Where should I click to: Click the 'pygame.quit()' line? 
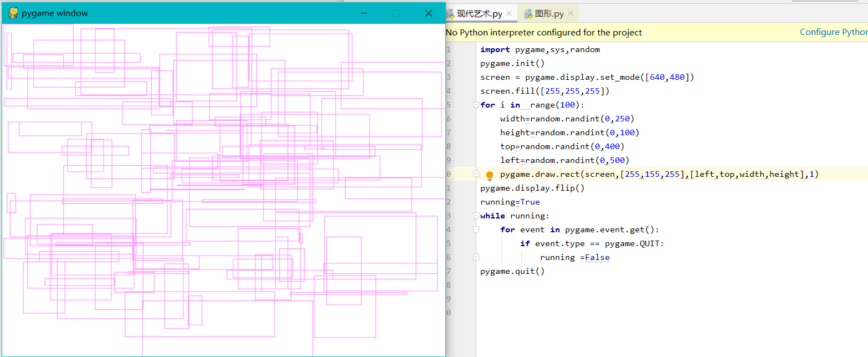click(x=512, y=271)
